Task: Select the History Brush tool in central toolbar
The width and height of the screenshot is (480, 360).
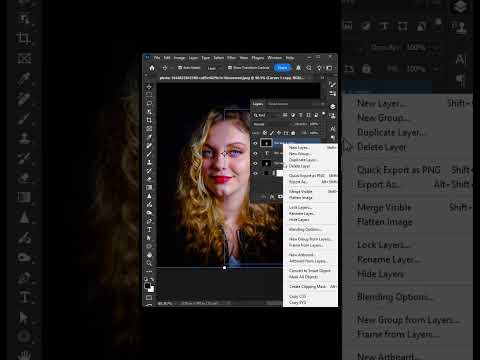Action: click(149, 171)
